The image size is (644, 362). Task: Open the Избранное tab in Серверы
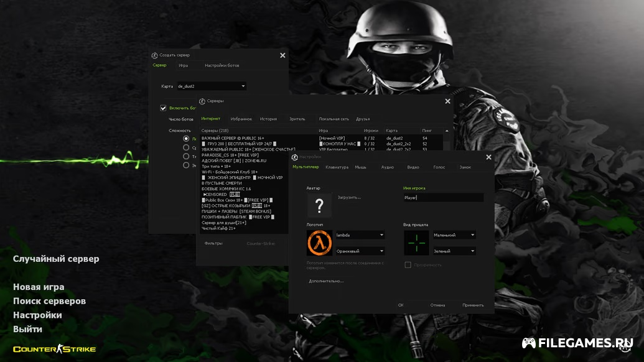pyautogui.click(x=241, y=119)
